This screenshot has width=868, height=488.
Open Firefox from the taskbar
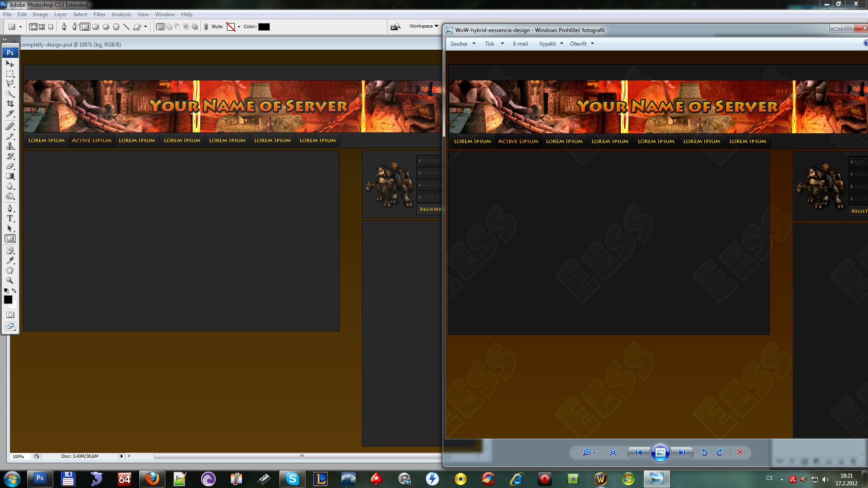click(x=152, y=479)
